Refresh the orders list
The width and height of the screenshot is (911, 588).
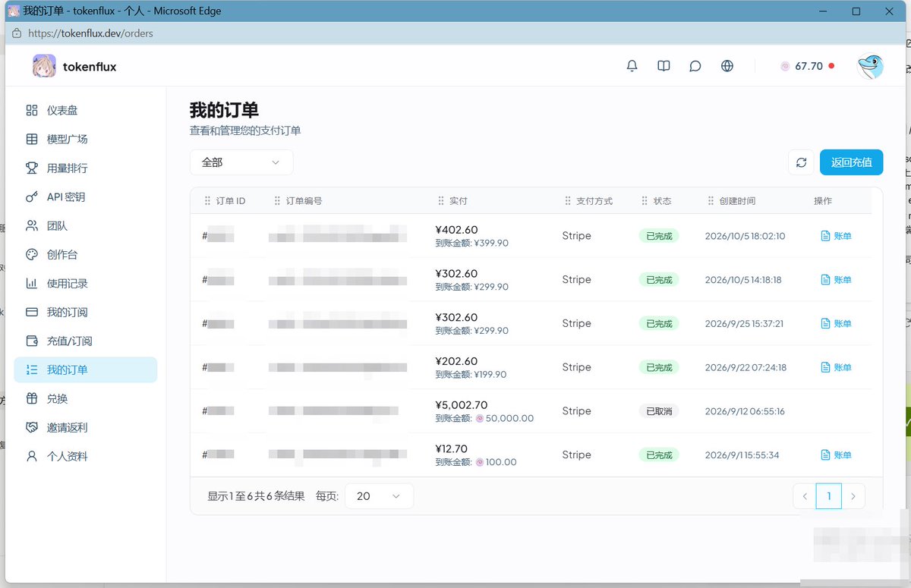click(801, 162)
